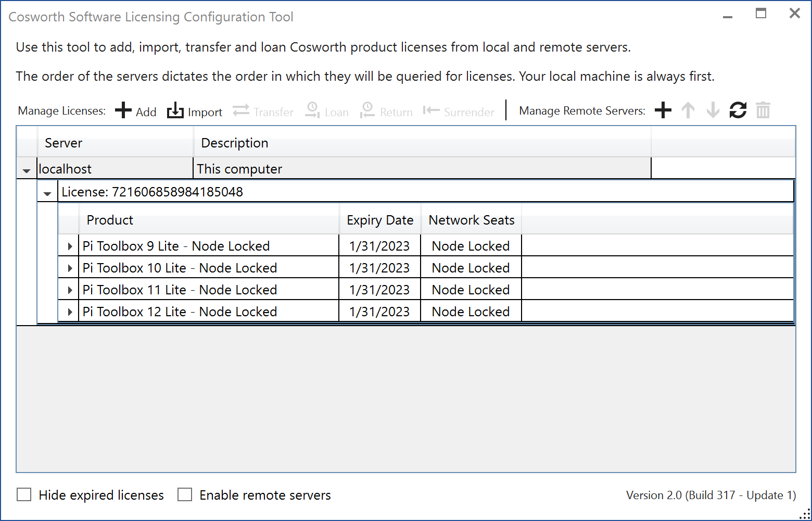Click the Return license icon

click(367, 110)
